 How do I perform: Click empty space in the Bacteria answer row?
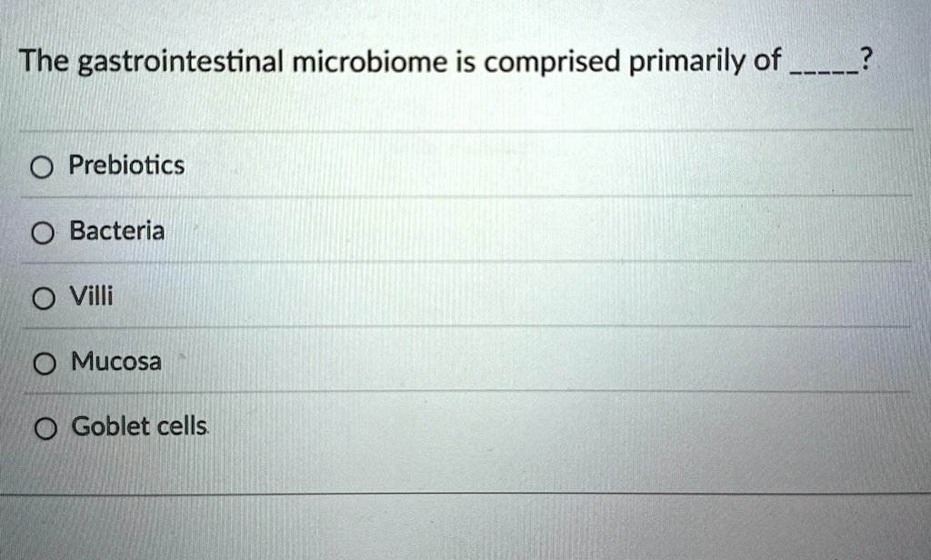pyautogui.click(x=535, y=230)
